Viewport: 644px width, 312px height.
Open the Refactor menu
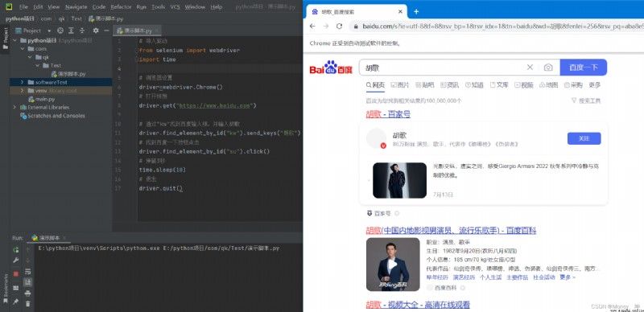pyautogui.click(x=121, y=6)
